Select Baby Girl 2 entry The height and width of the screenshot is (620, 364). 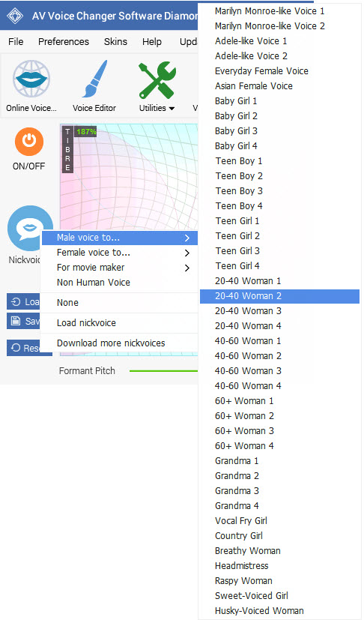pyautogui.click(x=279, y=116)
